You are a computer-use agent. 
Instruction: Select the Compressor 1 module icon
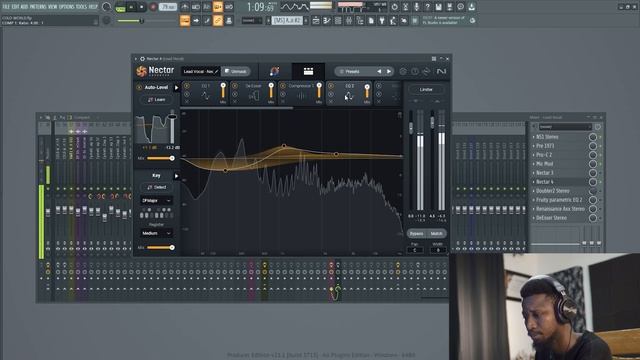tap(301, 96)
